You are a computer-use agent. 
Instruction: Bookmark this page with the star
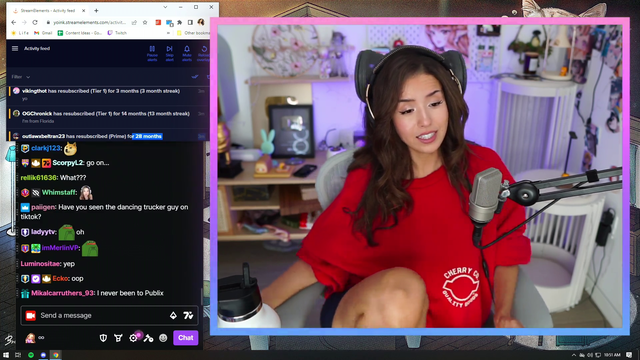click(145, 22)
